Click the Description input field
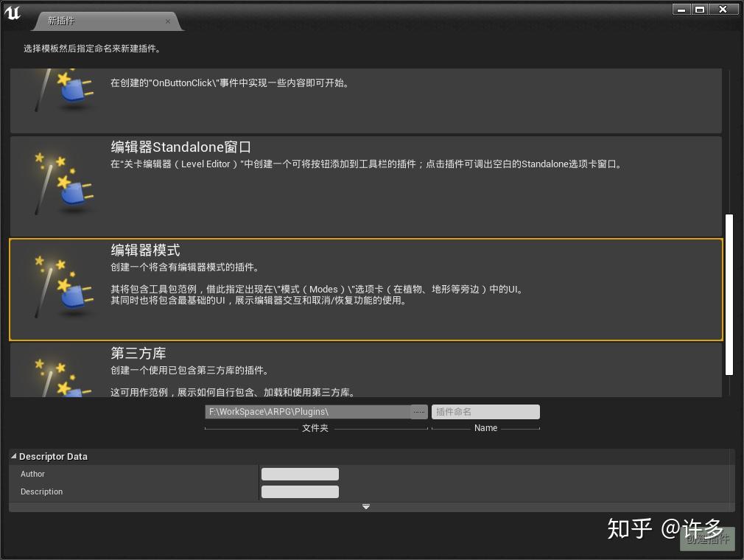 (300, 491)
